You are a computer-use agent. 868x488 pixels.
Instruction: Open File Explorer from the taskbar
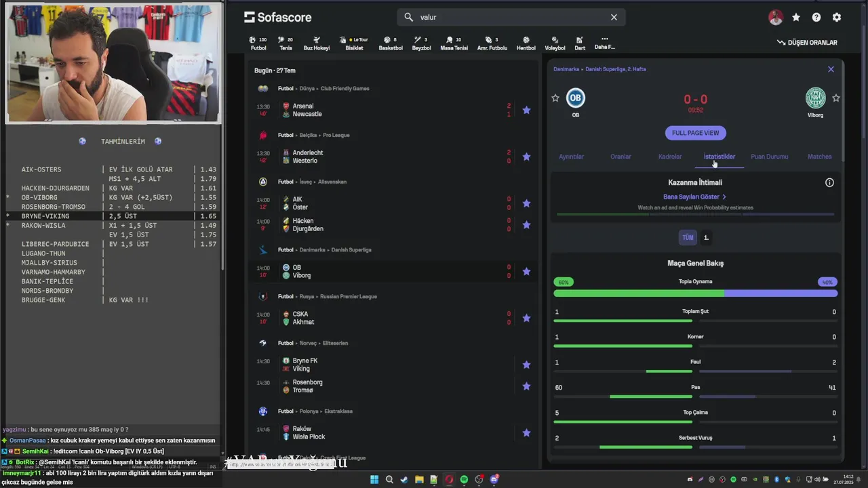click(419, 479)
